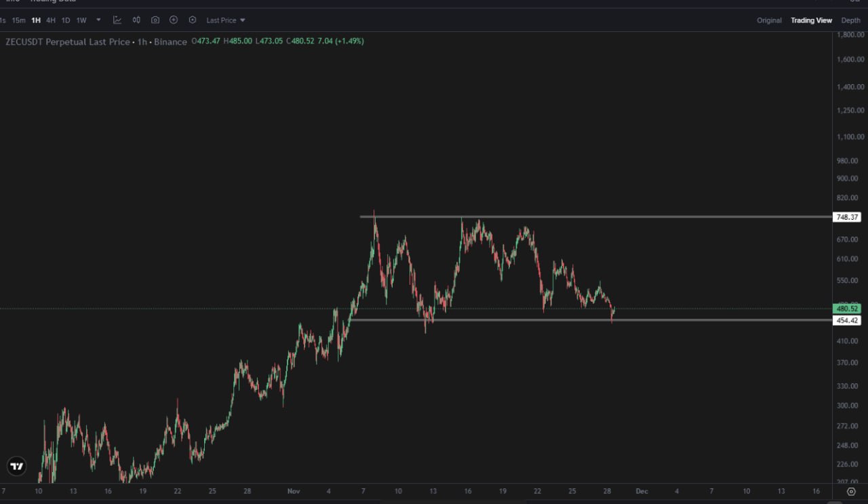This screenshot has width=868, height=504.
Task: Click the 454.42 price label on axis
Action: (x=848, y=320)
